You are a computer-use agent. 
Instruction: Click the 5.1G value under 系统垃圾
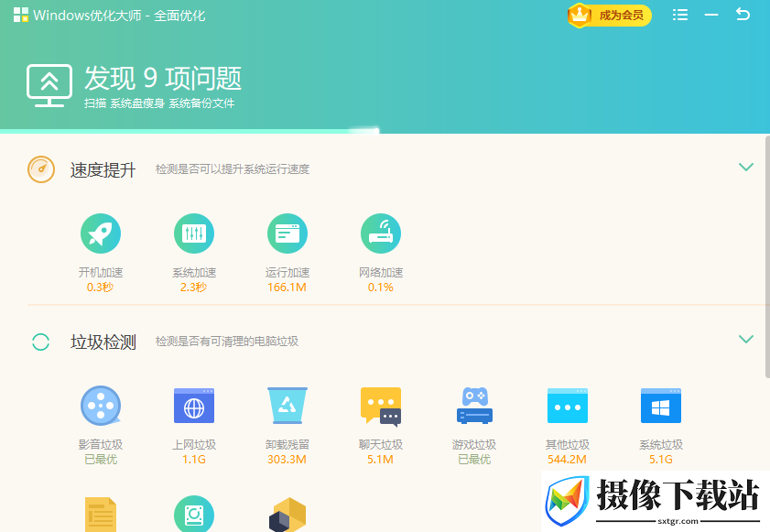(x=661, y=460)
